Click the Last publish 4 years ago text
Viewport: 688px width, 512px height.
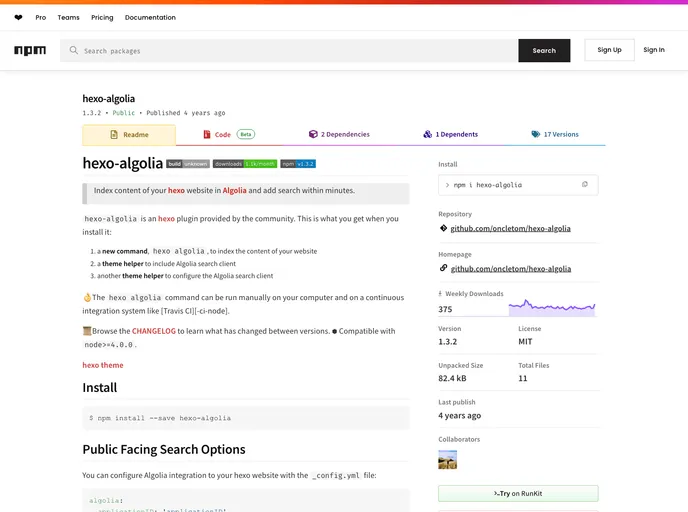tap(459, 415)
